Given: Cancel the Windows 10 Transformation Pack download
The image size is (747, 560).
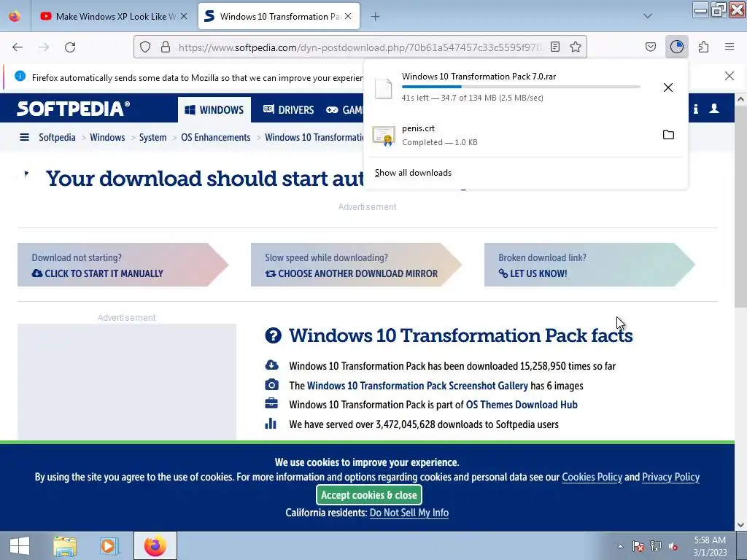Looking at the screenshot, I should pos(668,87).
